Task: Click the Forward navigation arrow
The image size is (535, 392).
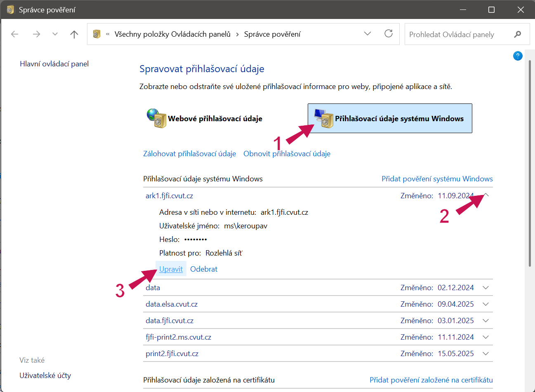Action: 36,34
